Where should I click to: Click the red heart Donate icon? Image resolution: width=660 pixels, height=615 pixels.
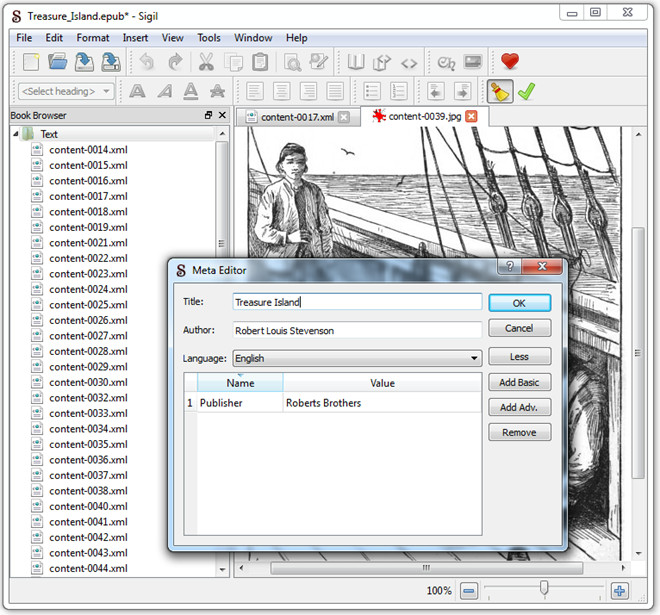510,62
